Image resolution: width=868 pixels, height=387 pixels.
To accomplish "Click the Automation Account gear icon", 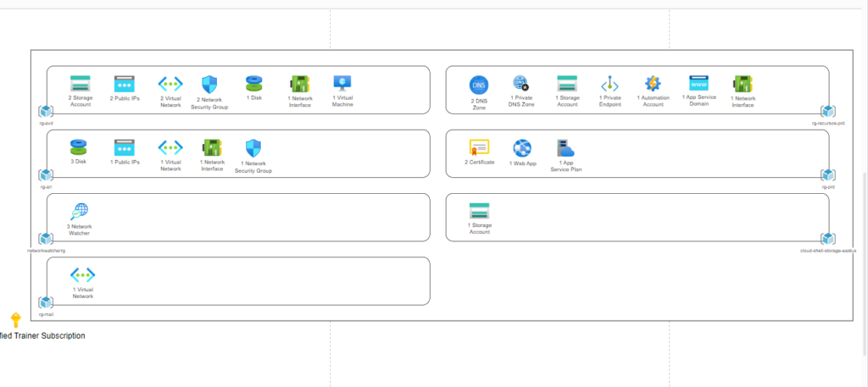I will 653,83.
